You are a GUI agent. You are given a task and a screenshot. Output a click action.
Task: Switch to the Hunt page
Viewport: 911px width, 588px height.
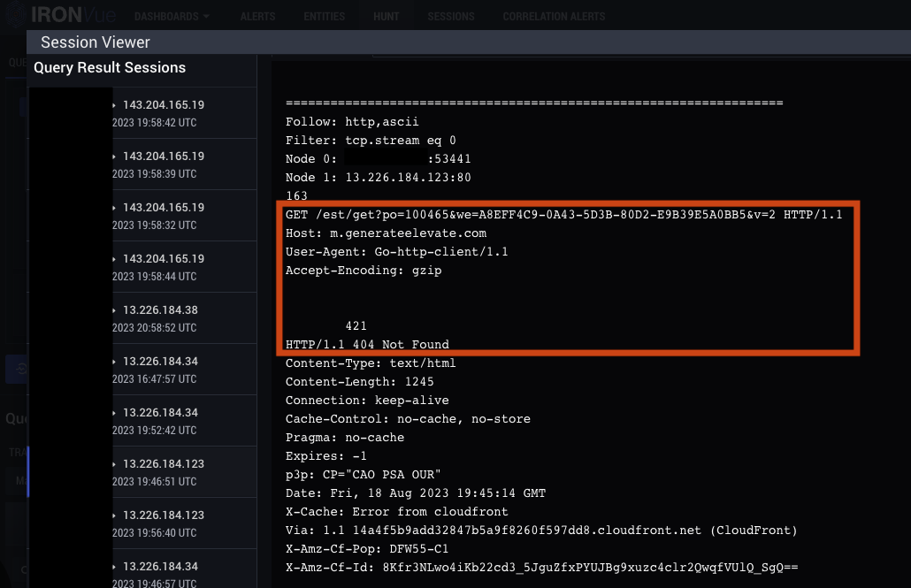(x=387, y=17)
